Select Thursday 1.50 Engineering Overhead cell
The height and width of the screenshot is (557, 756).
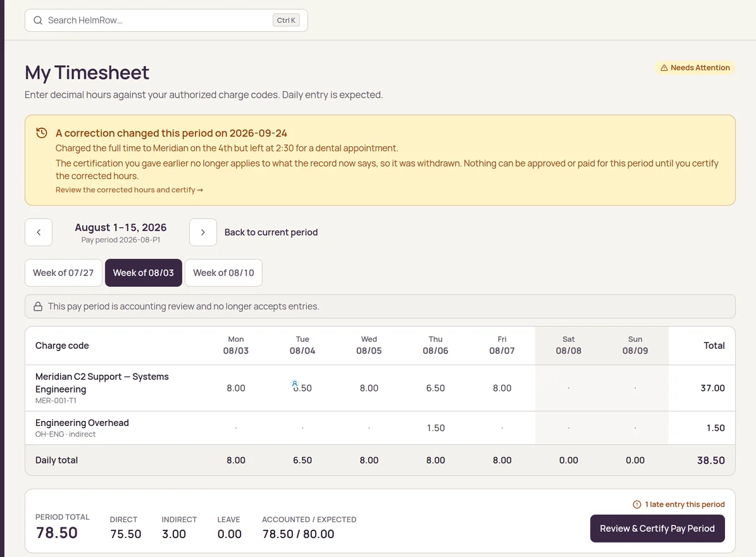tap(435, 429)
